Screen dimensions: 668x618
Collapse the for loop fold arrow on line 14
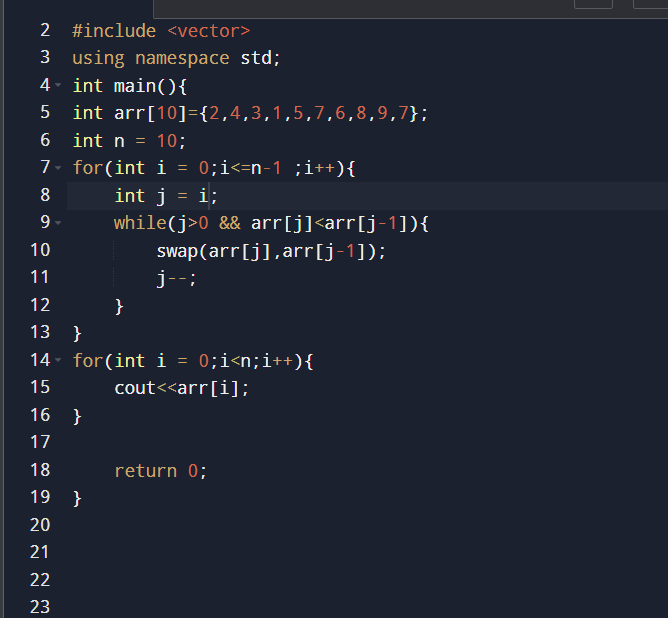[58, 360]
